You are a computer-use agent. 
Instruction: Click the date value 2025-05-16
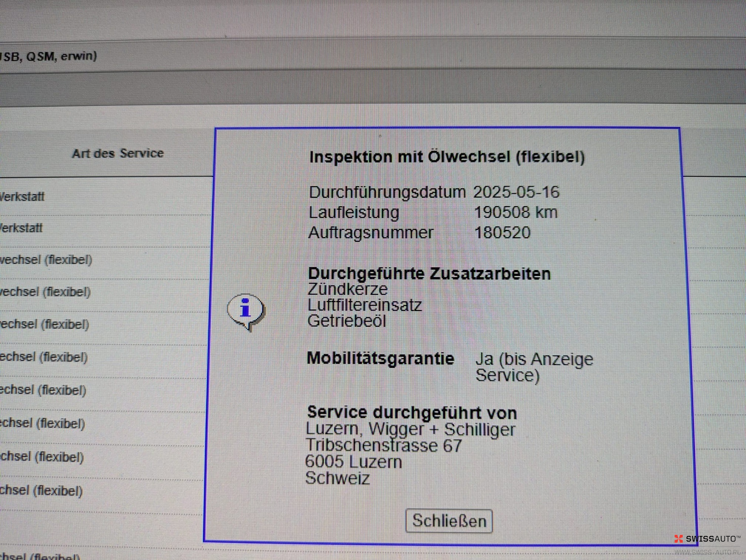[516, 192]
